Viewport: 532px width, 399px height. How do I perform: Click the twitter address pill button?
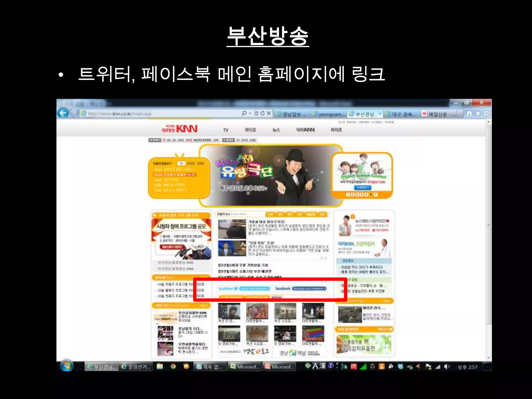pyautogui.click(x=255, y=289)
